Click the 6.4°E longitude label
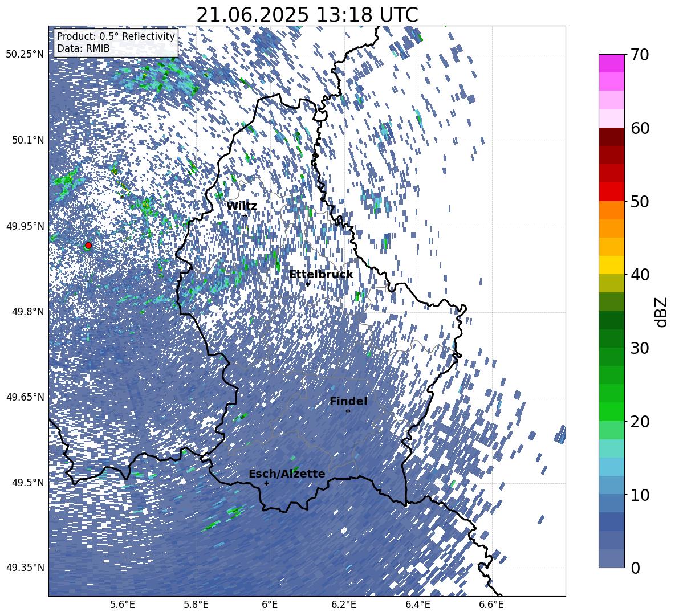This screenshot has height=616, width=675. [417, 605]
